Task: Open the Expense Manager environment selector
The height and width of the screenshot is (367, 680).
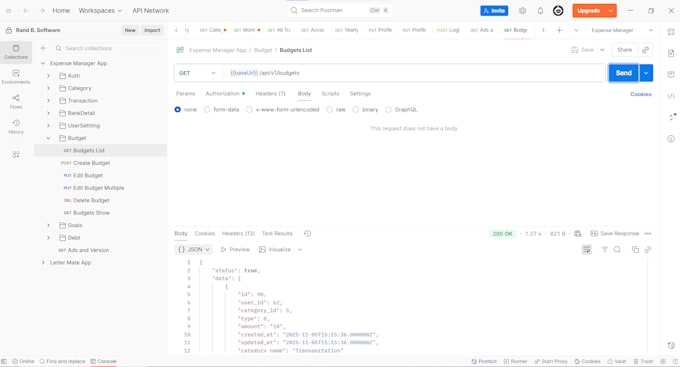Action: (622, 30)
